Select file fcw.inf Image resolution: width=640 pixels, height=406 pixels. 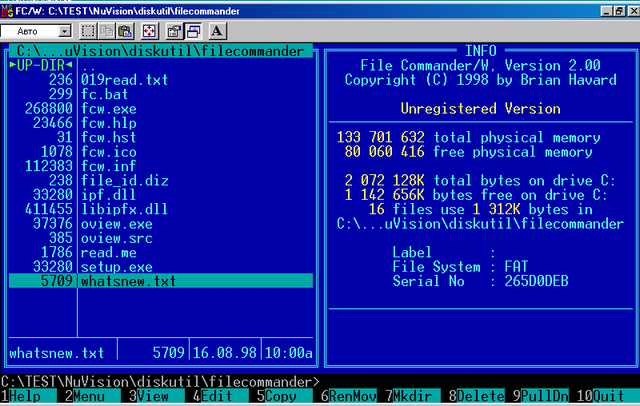click(109, 166)
